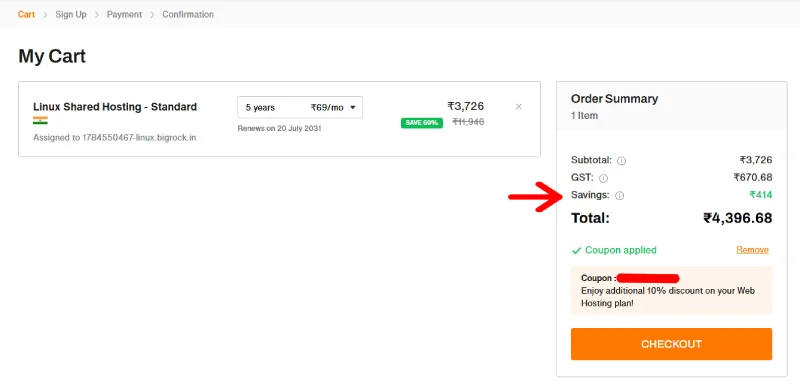
Task: Click the Subtotal amount ₹3,726 in summary
Action: coord(756,160)
